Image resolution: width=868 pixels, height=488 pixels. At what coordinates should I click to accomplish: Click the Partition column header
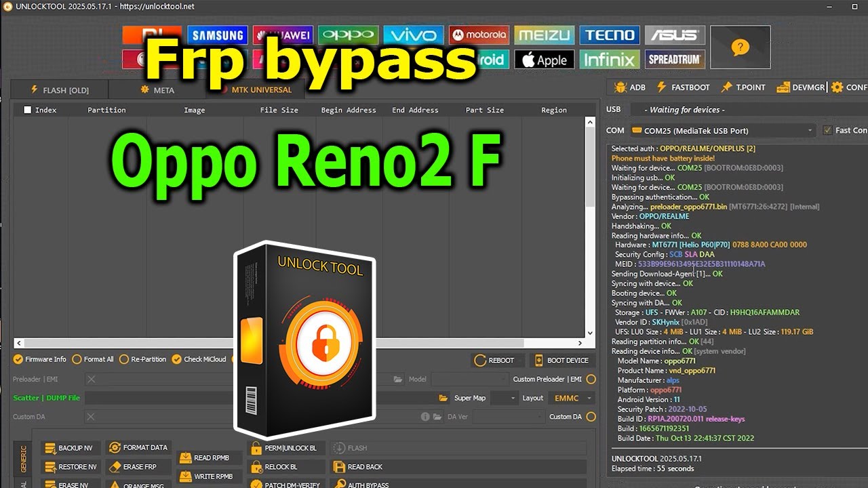pos(106,110)
